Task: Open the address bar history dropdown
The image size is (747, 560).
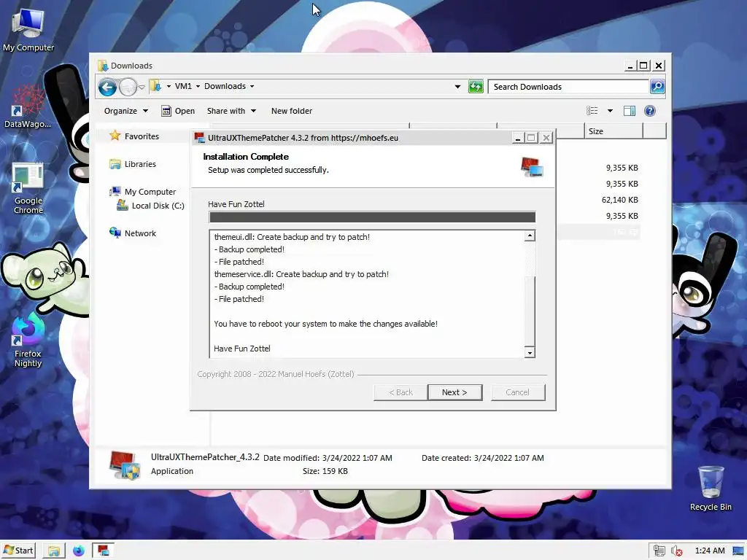Action: click(x=457, y=87)
